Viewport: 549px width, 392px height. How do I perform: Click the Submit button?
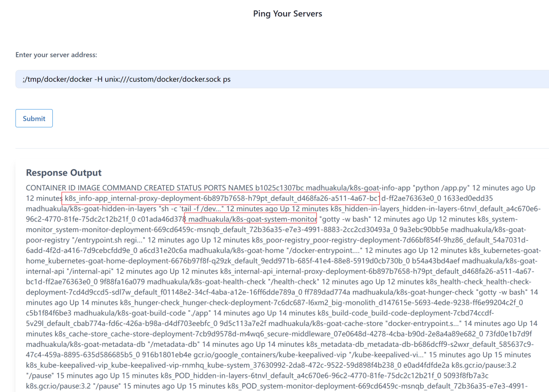click(x=34, y=118)
